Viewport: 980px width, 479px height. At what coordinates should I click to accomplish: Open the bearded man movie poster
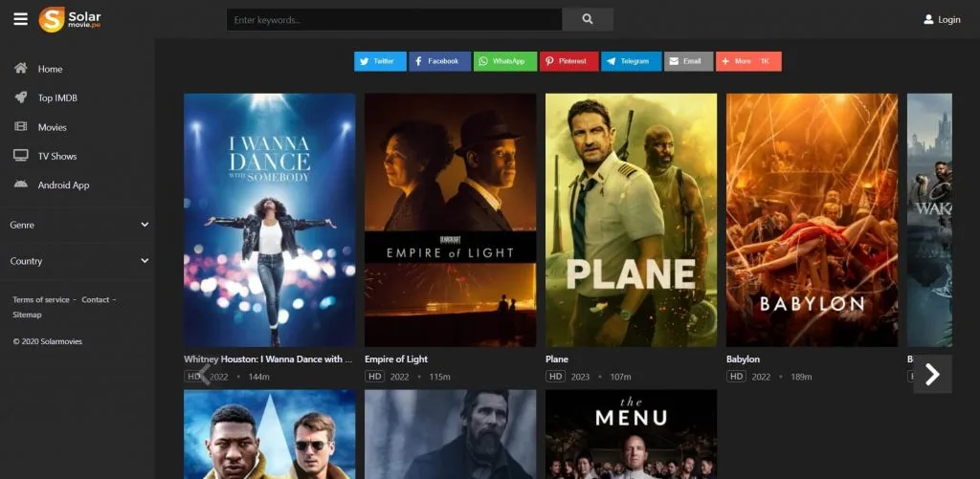point(450,434)
